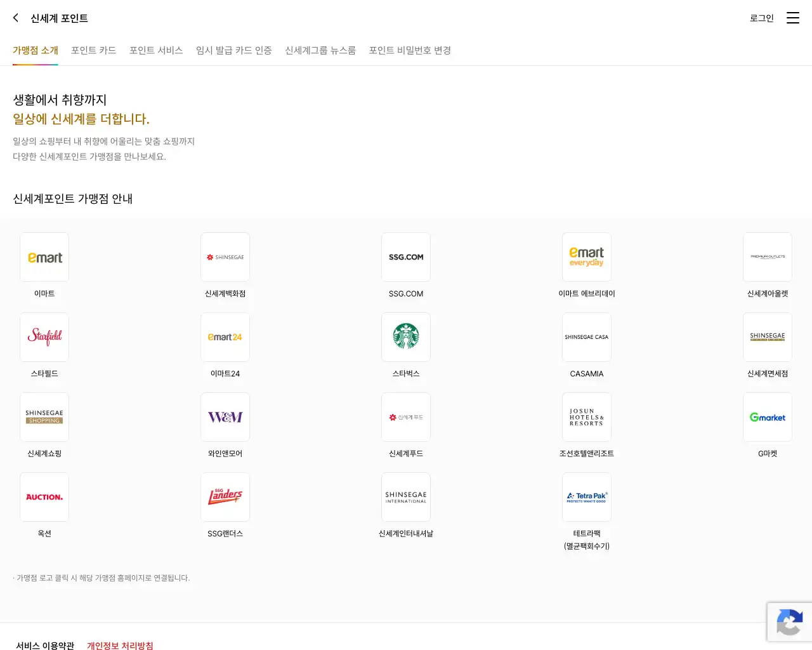Screen dimensions: 812x650
Task: Open the Shinsegae Food logo
Action: pos(406,417)
